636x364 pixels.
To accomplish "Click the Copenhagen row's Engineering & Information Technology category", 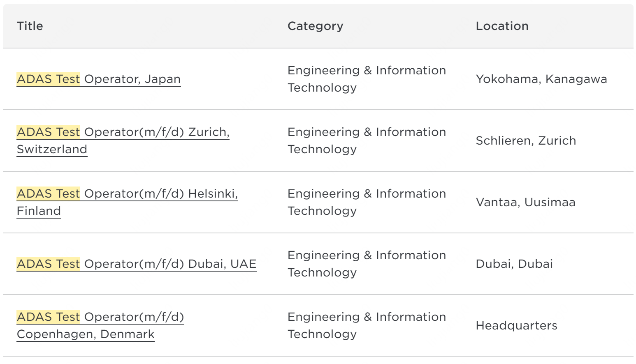I will point(367,325).
